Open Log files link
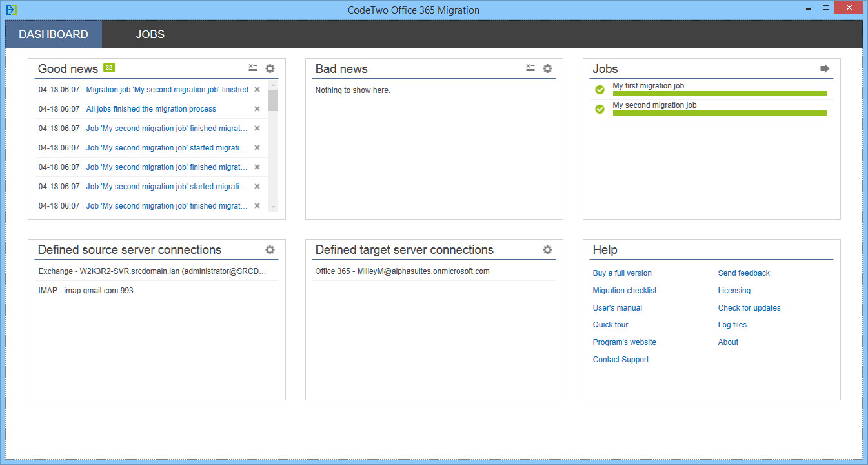 (732, 325)
